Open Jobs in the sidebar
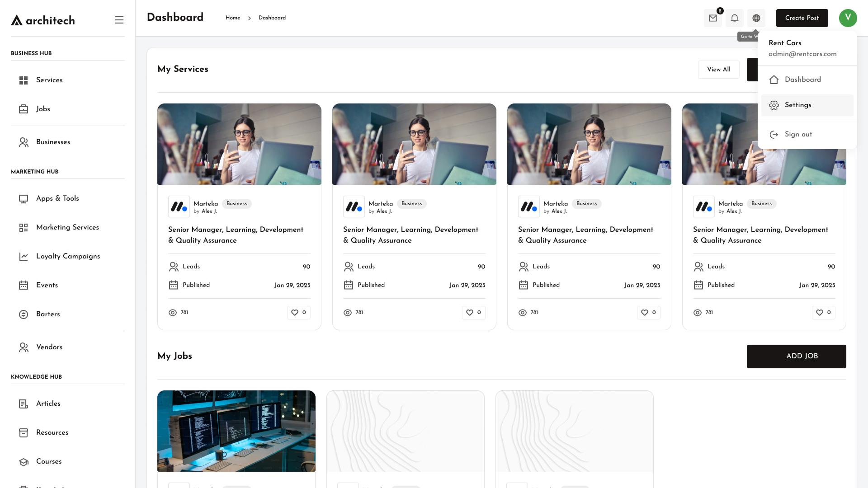The image size is (868, 488). tap(68, 109)
